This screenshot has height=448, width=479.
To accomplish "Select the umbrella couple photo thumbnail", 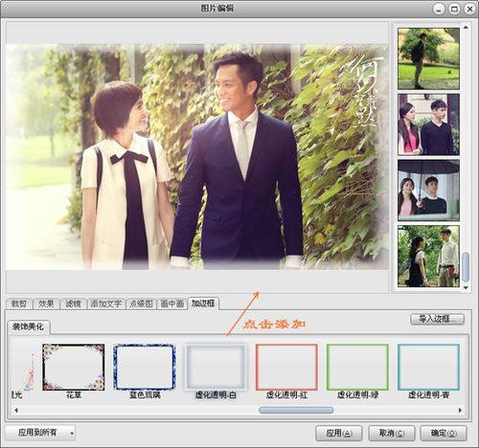I will 428,190.
